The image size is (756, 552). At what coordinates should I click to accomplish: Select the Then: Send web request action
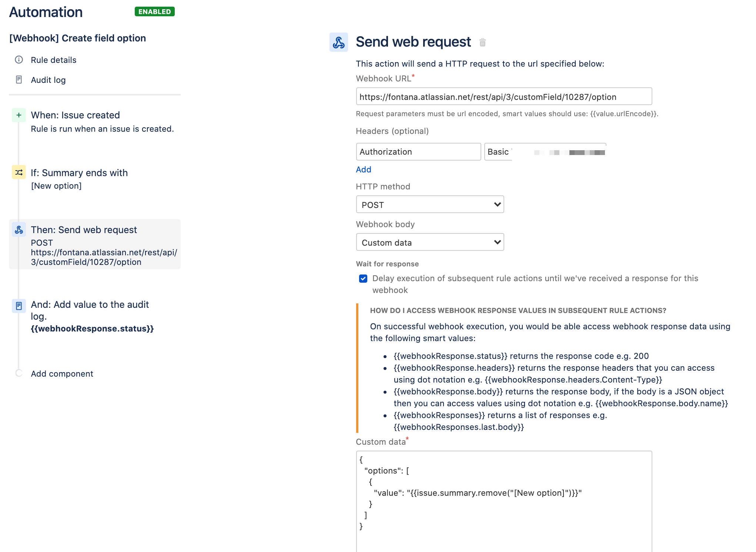pyautogui.click(x=95, y=244)
